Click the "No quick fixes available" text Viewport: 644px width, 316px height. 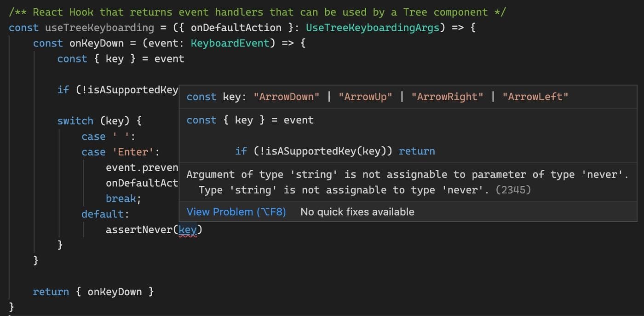pyautogui.click(x=357, y=212)
